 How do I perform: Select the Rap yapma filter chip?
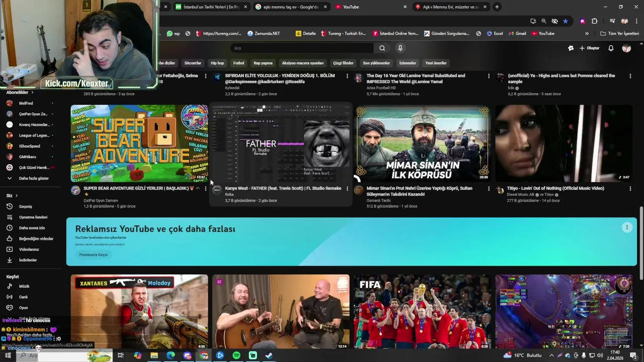(x=263, y=63)
